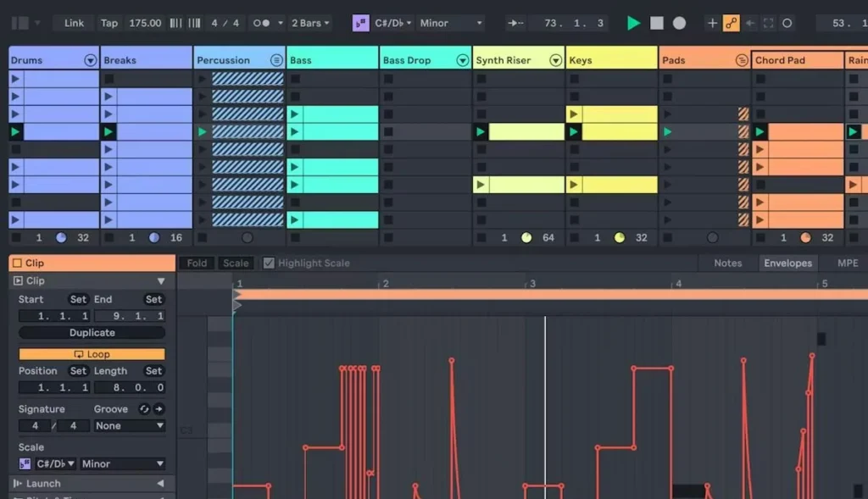868x499 pixels.
Task: Open the C#/Db root note dropdown in top bar
Action: (393, 23)
